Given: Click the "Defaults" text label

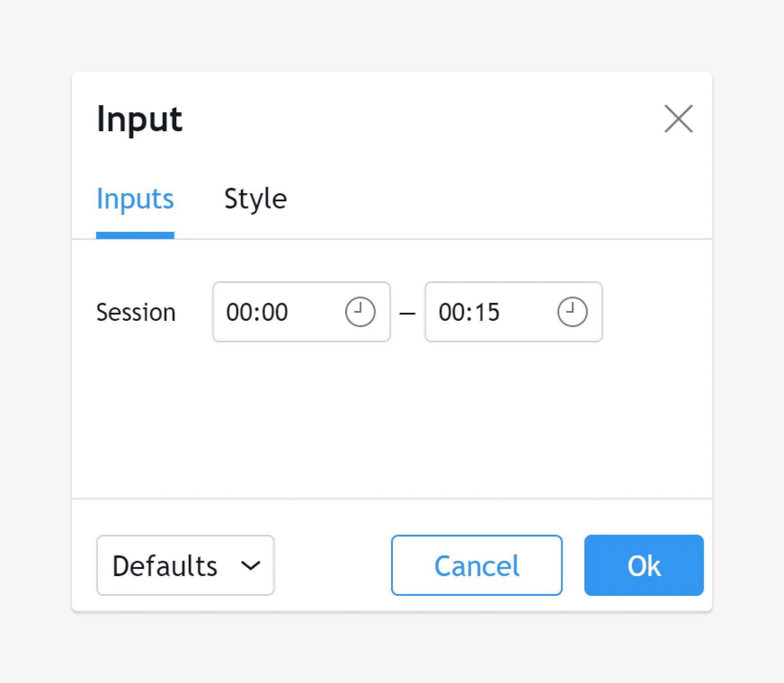Looking at the screenshot, I should click(165, 565).
